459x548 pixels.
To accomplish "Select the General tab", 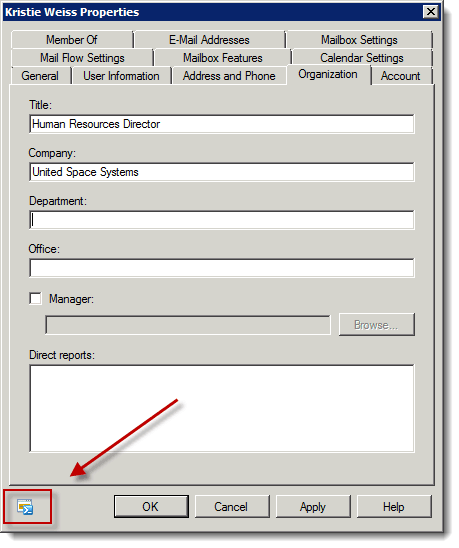I will (x=40, y=76).
